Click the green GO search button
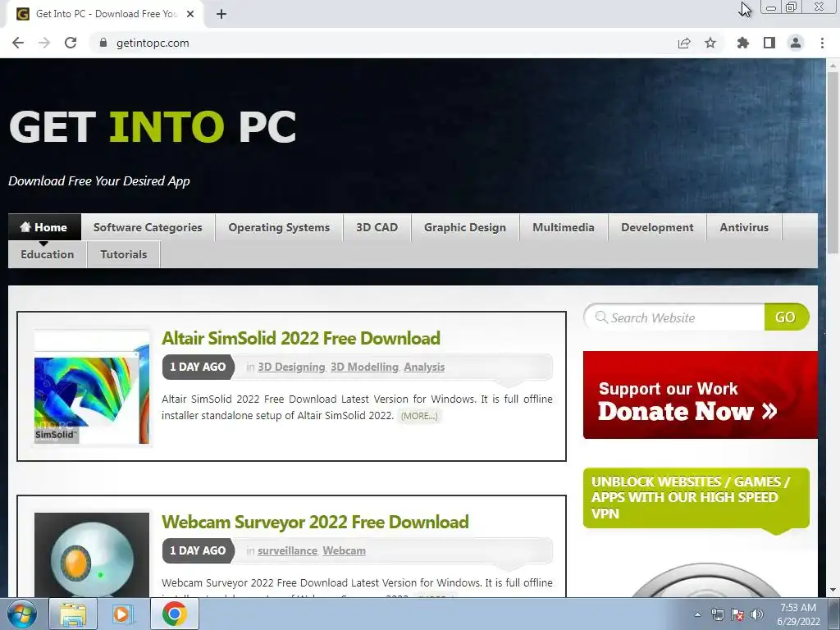Image resolution: width=840 pixels, height=630 pixels. (786, 317)
